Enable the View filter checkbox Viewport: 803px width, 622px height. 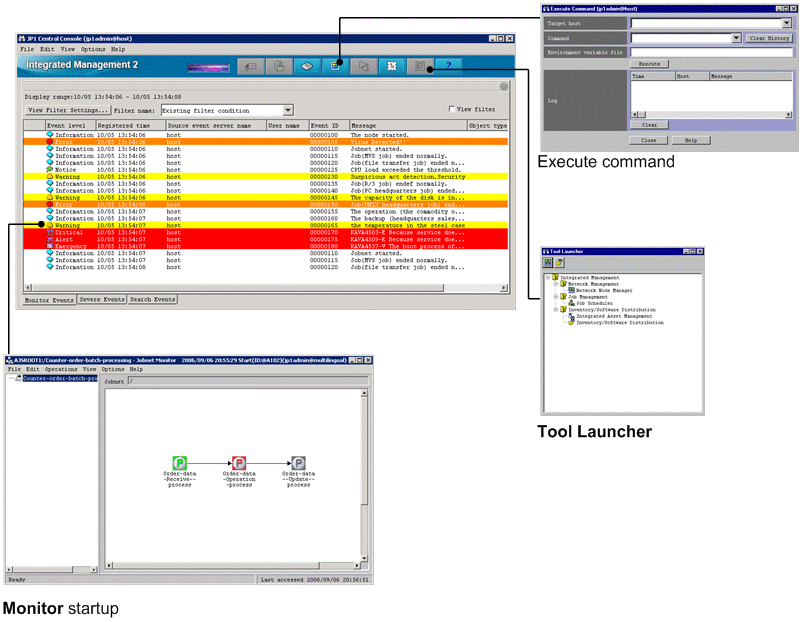click(453, 110)
